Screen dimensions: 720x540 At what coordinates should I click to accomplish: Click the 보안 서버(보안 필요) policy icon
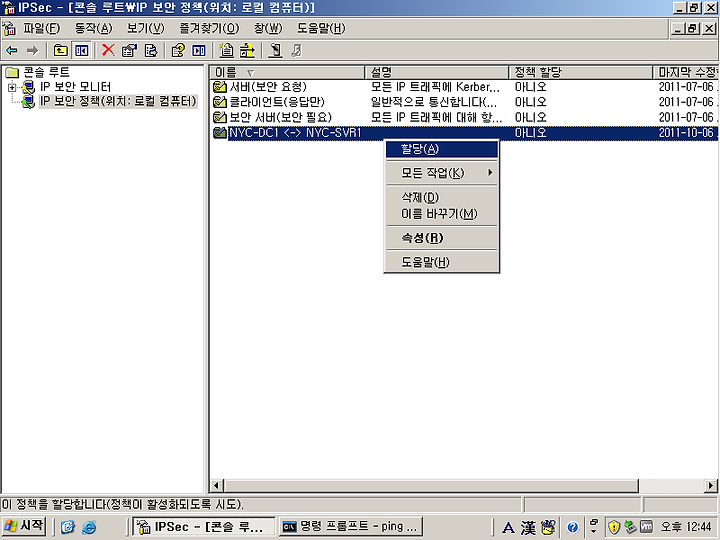point(220,117)
